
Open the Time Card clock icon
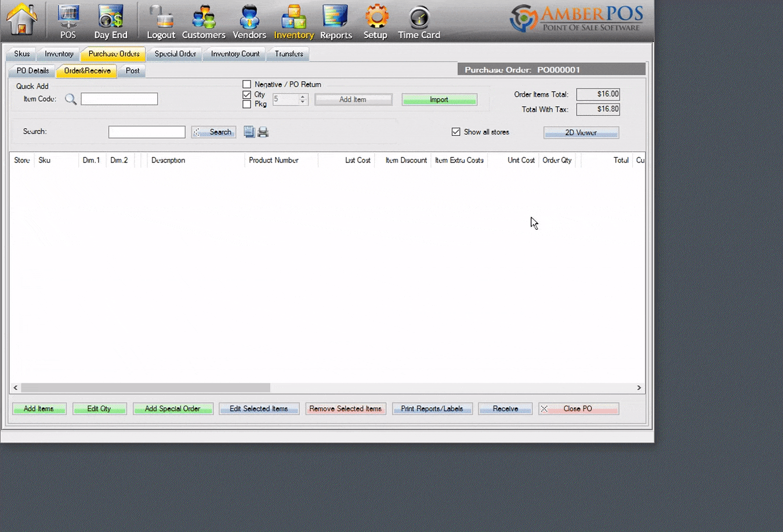coord(419,18)
